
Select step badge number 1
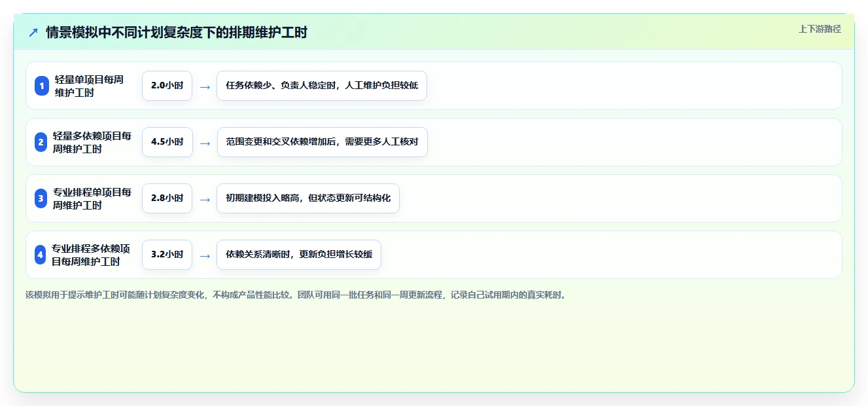42,86
